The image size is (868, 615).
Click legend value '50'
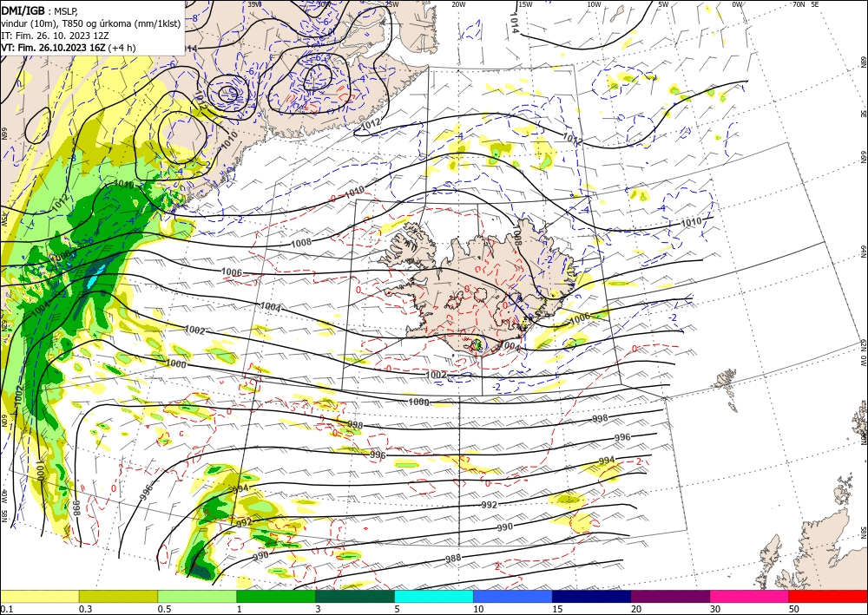pyautogui.click(x=794, y=609)
